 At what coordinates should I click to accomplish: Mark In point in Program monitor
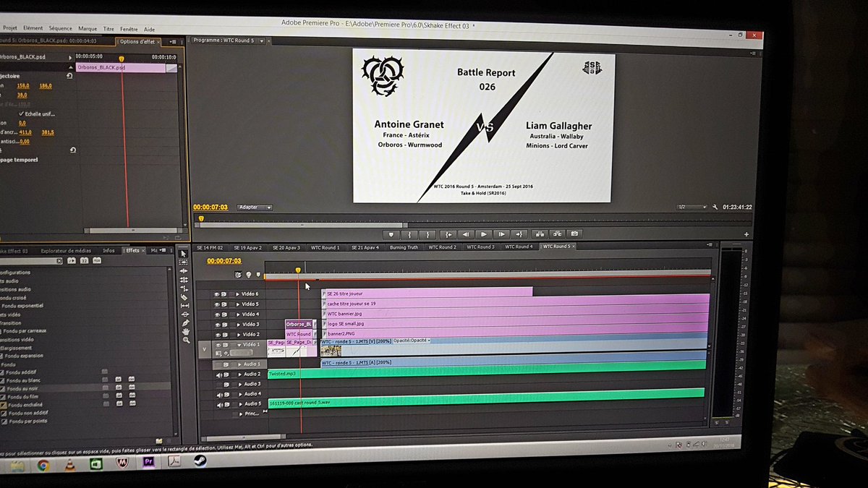point(409,234)
